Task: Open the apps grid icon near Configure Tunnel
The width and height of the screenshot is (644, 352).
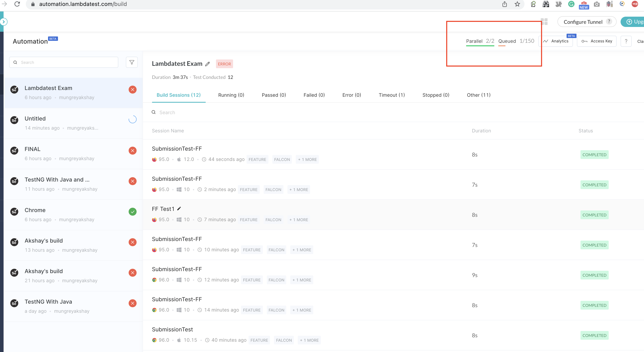Action: [545, 21]
